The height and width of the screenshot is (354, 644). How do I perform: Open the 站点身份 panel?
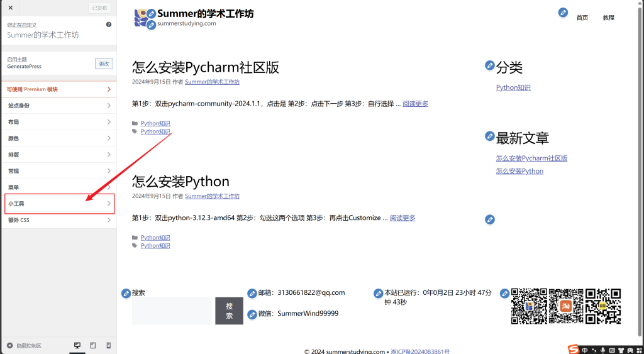point(58,106)
